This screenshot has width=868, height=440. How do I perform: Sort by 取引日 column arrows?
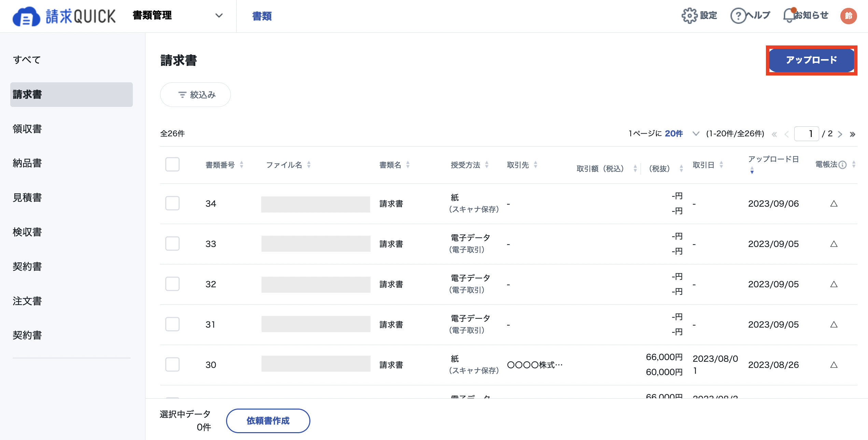click(721, 165)
